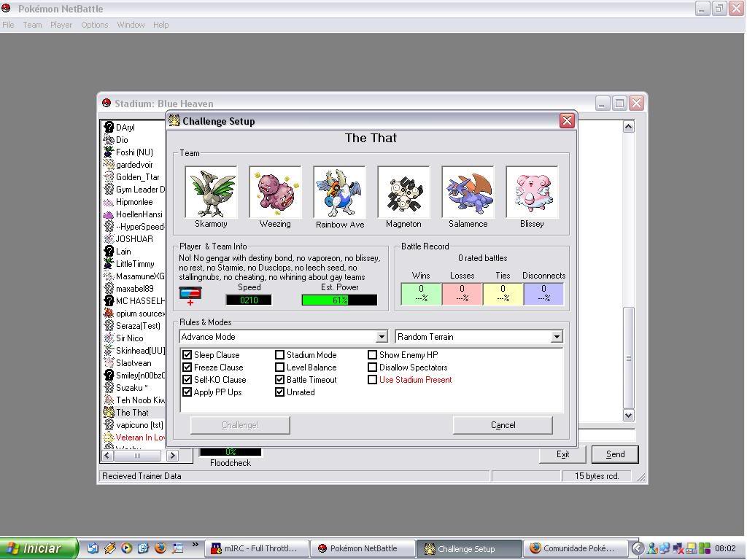Disable the Apply PP Ups checkbox
Screen dimensions: 747x560
[x=187, y=392]
